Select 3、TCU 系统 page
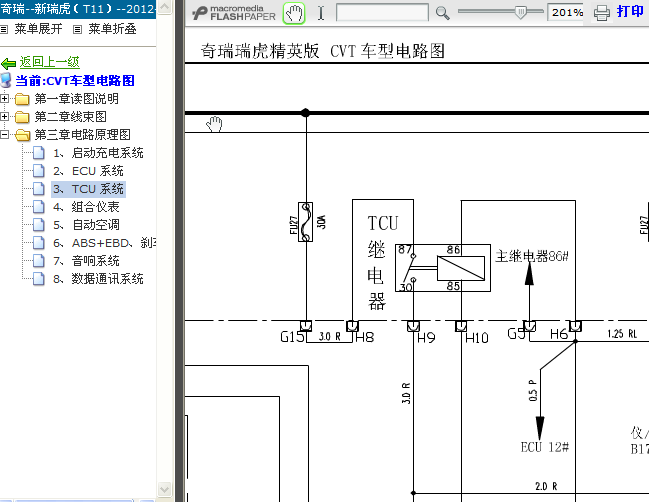 click(88, 189)
